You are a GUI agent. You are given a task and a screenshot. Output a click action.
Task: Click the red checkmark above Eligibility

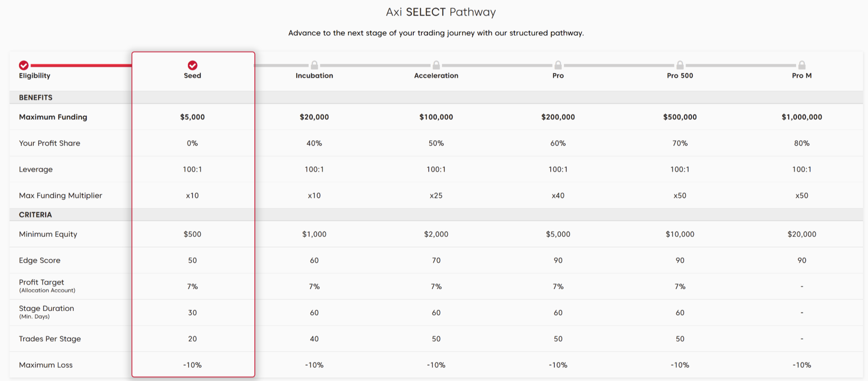(x=24, y=65)
